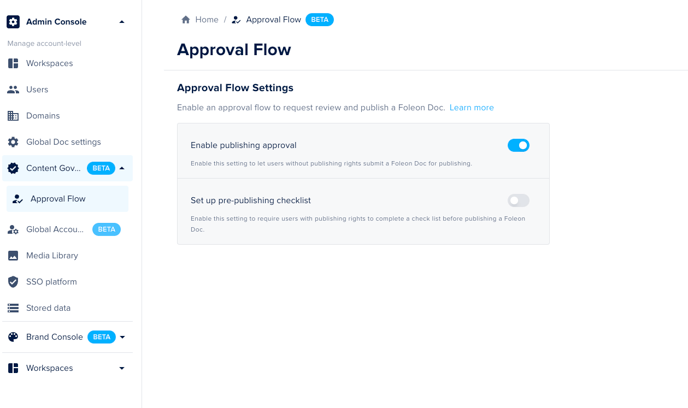Select Approval Flow in the sidebar
The height and width of the screenshot is (408, 688).
(x=58, y=199)
